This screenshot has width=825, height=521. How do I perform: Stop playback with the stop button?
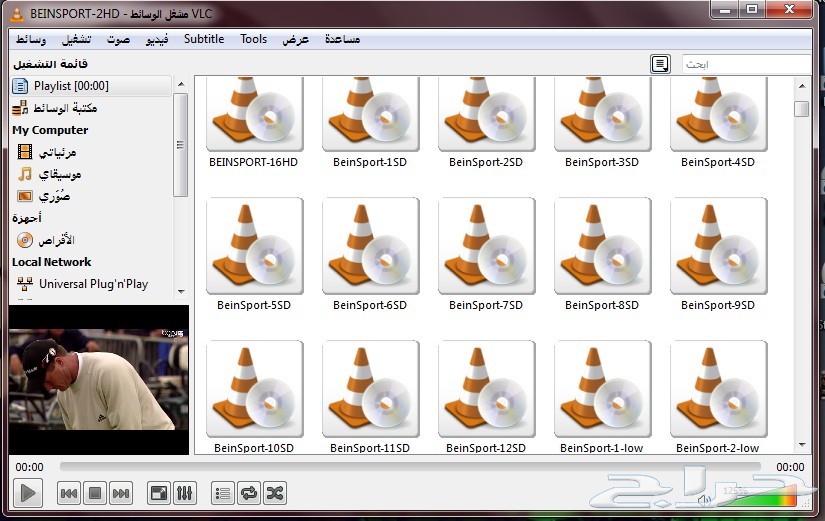pos(95,493)
